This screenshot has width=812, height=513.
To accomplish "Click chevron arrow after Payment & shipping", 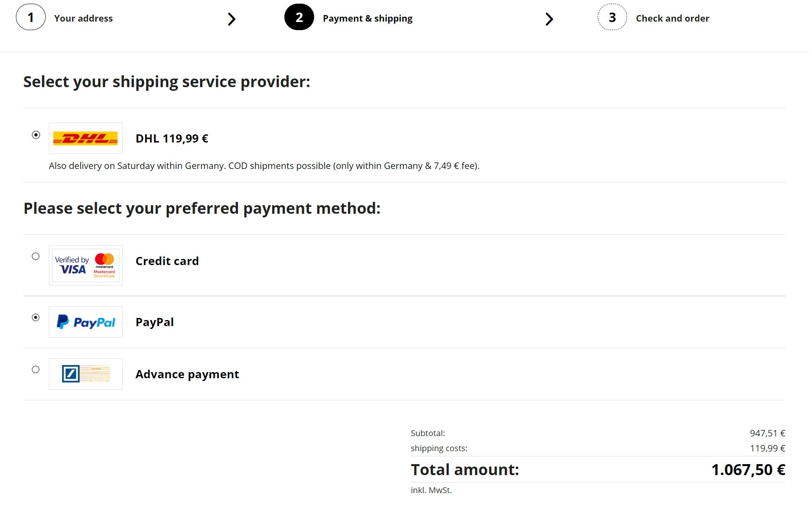I will click(549, 19).
